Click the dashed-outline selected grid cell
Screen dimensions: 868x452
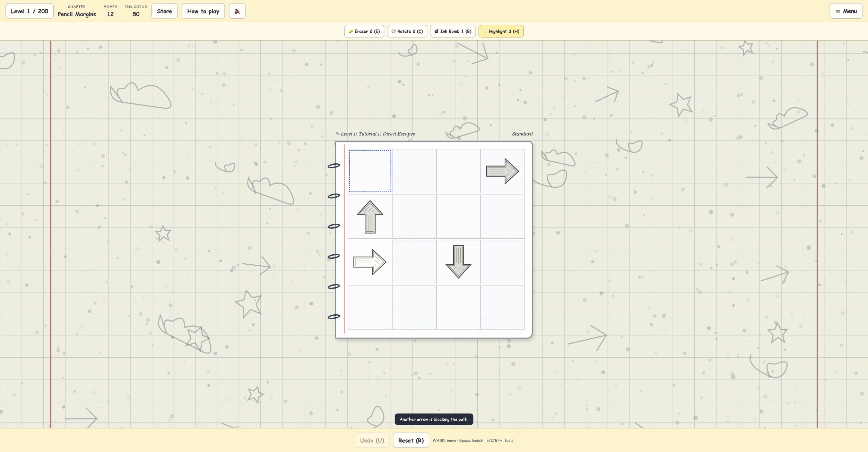pos(370,171)
